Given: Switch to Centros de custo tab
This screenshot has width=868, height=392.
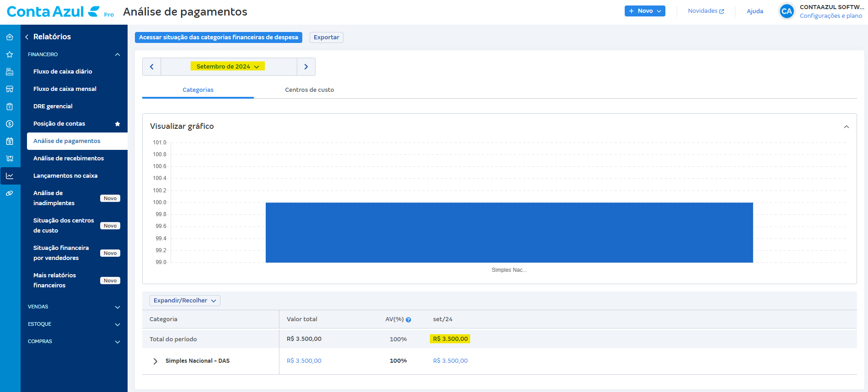Looking at the screenshot, I should pos(309,90).
